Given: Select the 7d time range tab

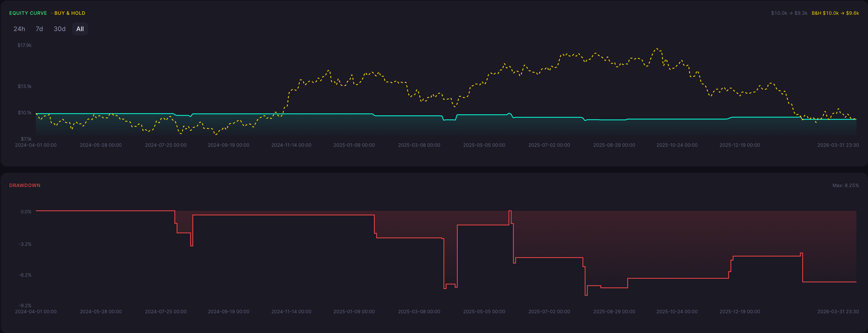Looking at the screenshot, I should tap(39, 29).
